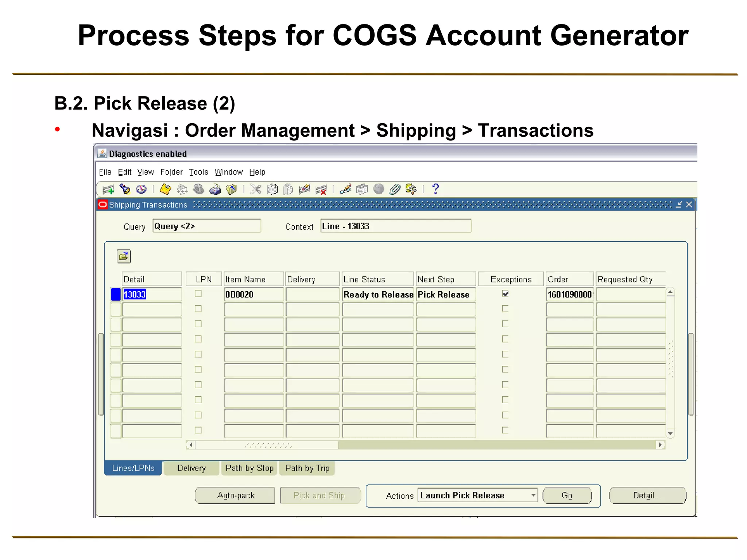Click the Folder Tools toolbar icon
The width and height of the screenshot is (747, 560).
tap(411, 189)
